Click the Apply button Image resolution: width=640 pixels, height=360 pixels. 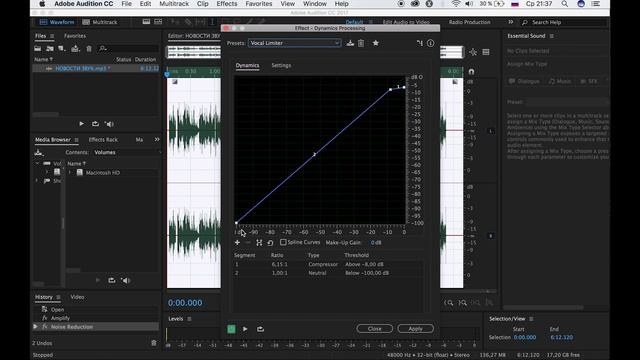tap(416, 329)
